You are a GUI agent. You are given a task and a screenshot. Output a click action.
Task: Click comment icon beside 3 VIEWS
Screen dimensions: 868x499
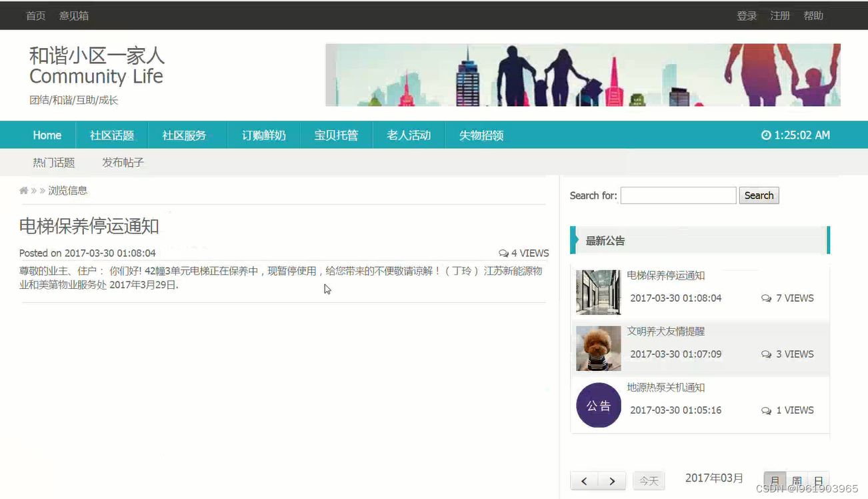766,354
